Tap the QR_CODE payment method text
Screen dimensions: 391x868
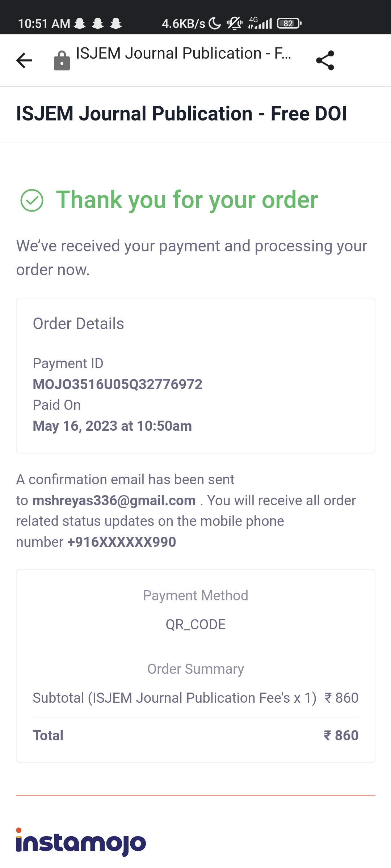click(x=195, y=625)
